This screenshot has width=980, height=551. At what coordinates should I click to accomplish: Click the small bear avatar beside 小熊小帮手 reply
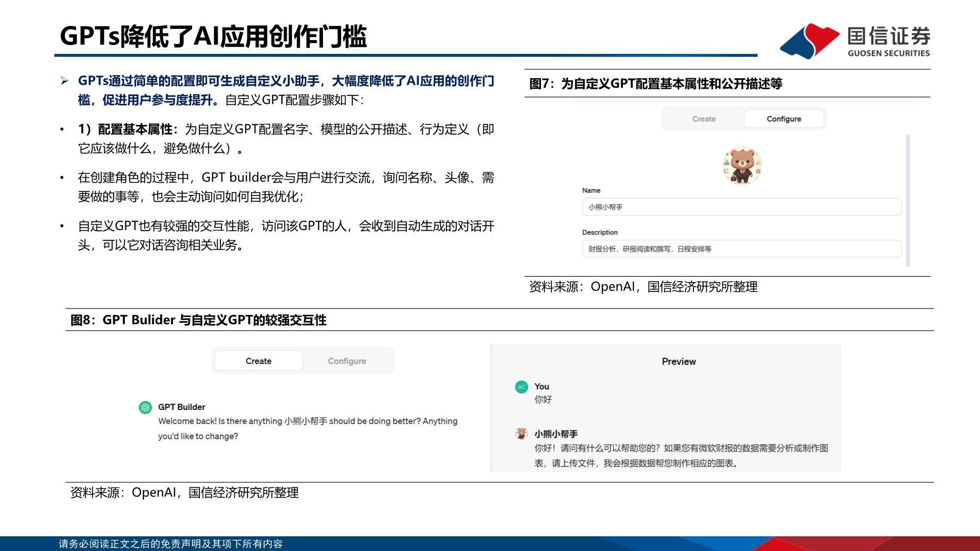coord(521,433)
